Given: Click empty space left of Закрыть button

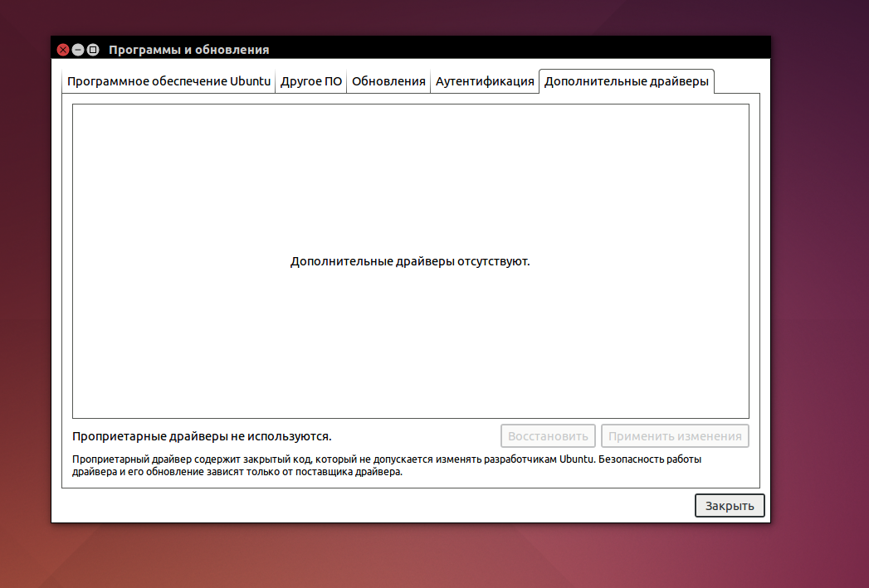Looking at the screenshot, I should pos(373,506).
